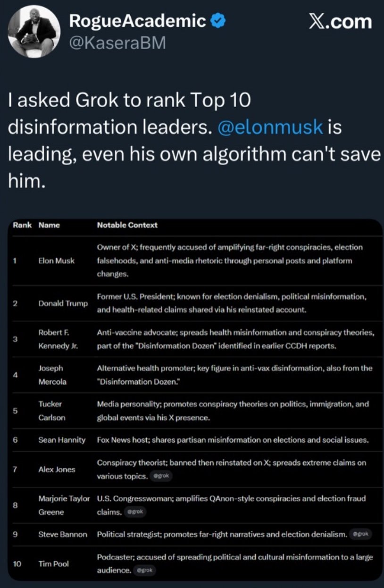
Task: Open the RogueAcademic display name
Action: pos(137,21)
